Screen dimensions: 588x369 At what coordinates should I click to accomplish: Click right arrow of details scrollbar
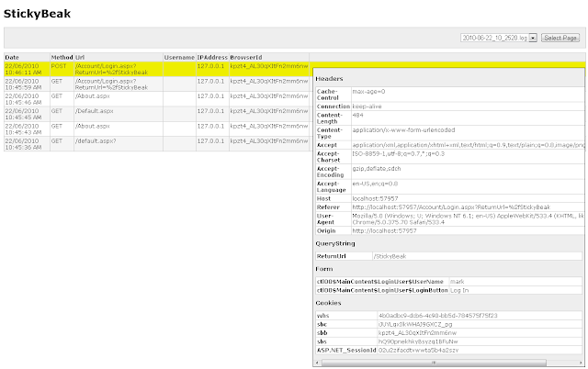[x=581, y=363]
